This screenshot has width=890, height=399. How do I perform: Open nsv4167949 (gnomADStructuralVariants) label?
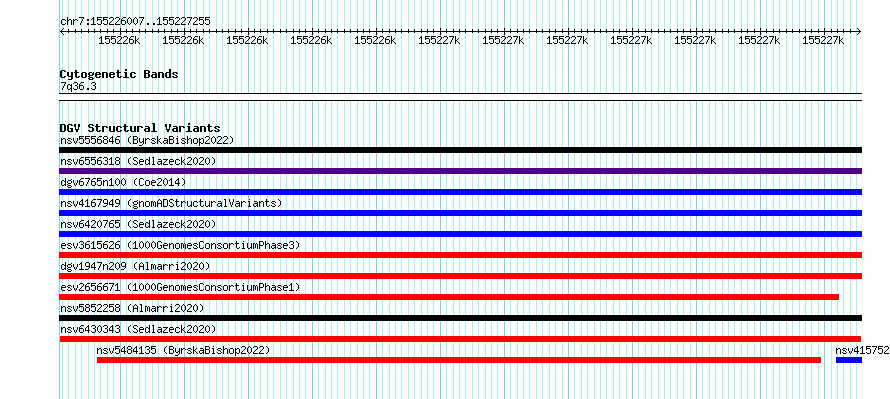coord(171,203)
